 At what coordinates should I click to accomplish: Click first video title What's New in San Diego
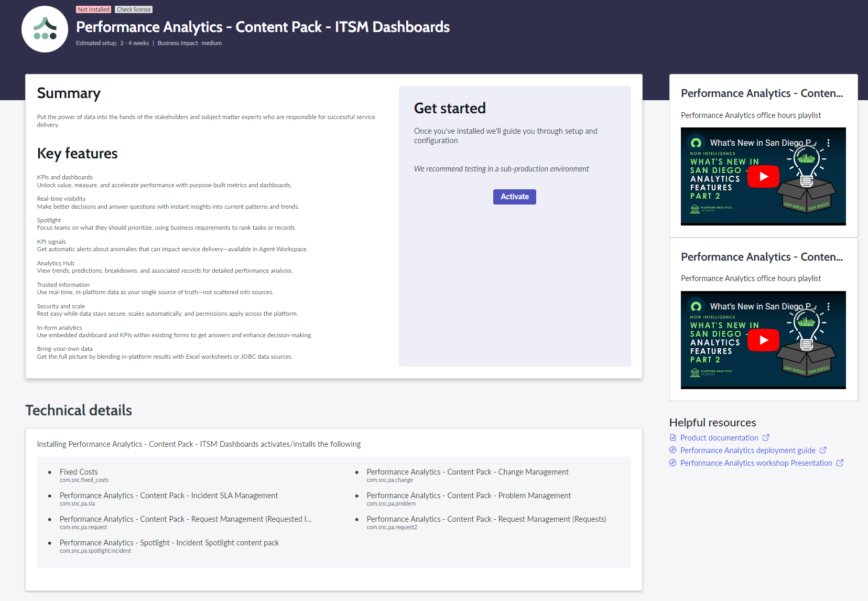pyautogui.click(x=759, y=143)
